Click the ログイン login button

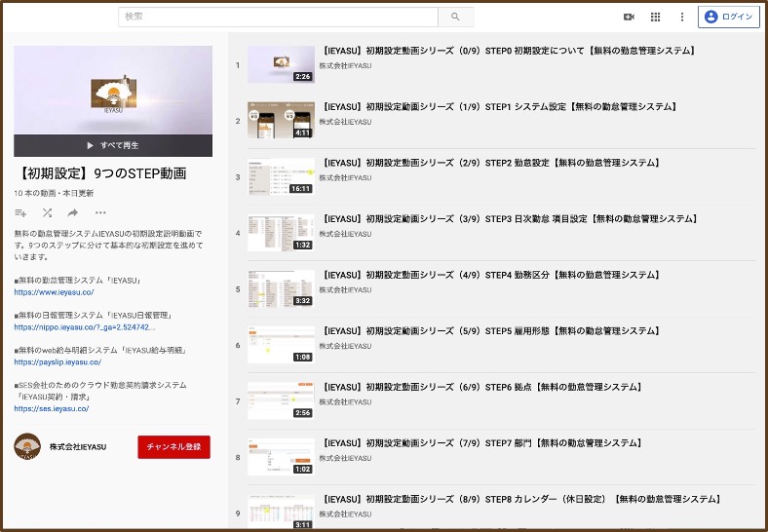[728, 17]
